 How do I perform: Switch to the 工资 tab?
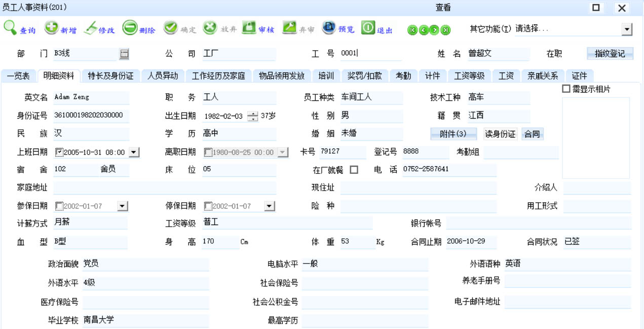506,76
